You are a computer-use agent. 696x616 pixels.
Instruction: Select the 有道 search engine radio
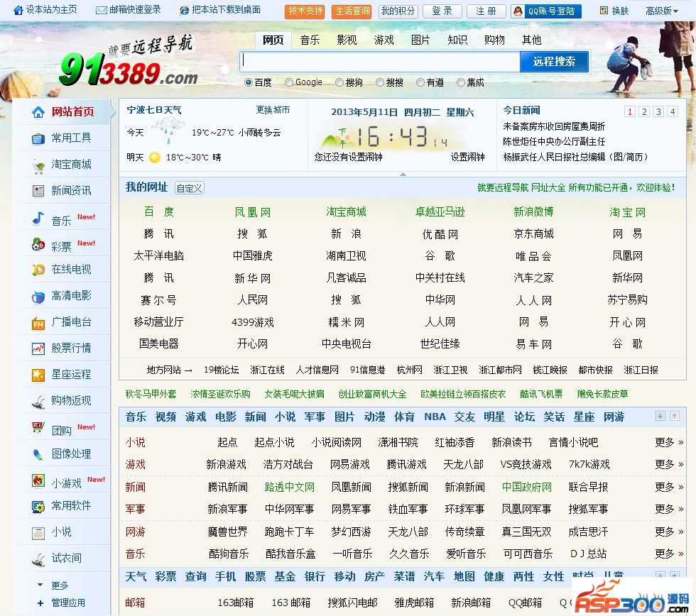pos(420,82)
